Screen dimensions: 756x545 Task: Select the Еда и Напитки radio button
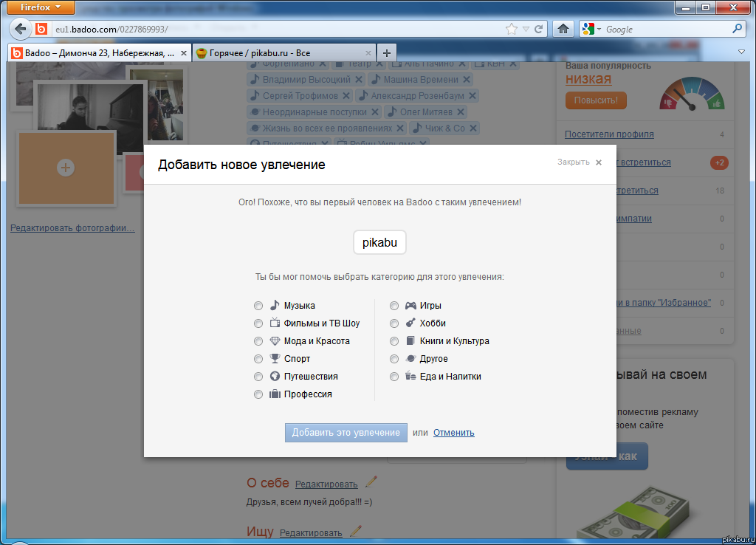click(x=394, y=377)
